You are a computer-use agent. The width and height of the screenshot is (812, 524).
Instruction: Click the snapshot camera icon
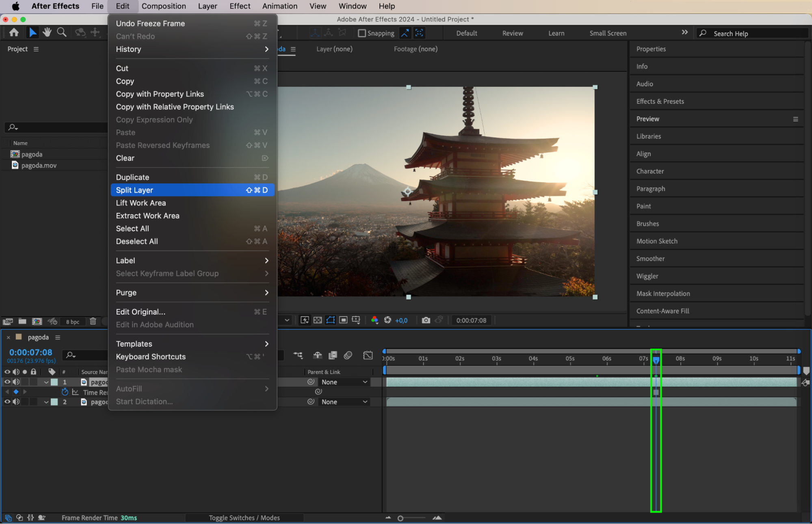point(426,320)
